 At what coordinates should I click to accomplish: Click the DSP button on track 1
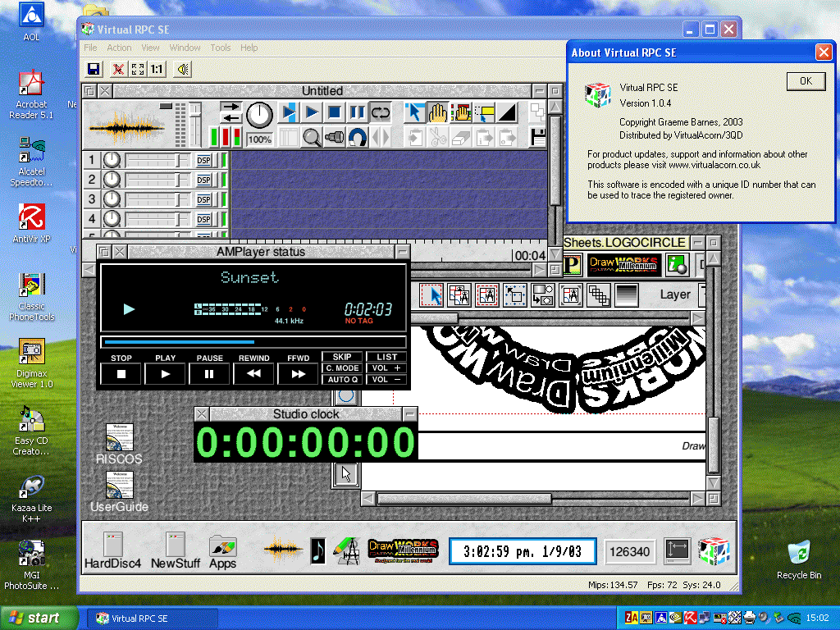[203, 160]
